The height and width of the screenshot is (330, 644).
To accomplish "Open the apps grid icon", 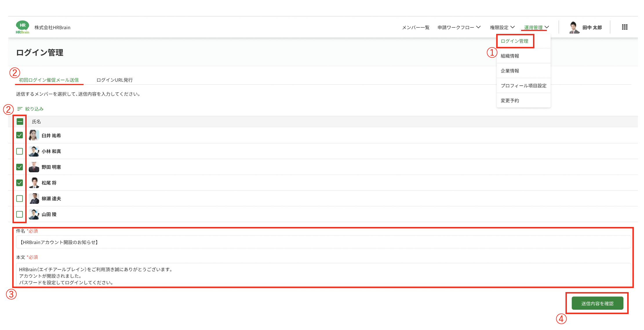I will coord(625,27).
